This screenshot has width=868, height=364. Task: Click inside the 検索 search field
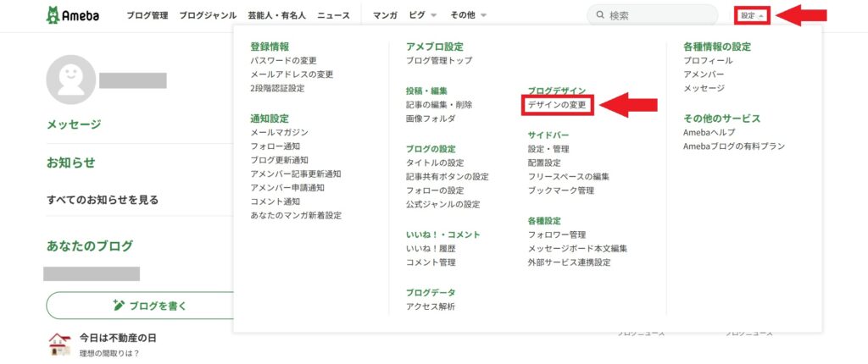(x=648, y=15)
